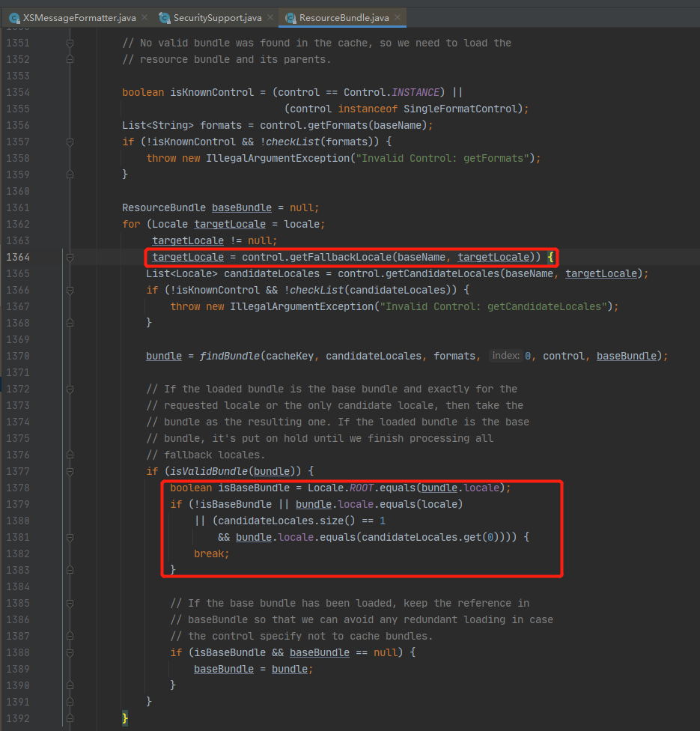Click 'targetLocale != null;' on line 1363
The height and width of the screenshot is (731, 700).
(214, 241)
